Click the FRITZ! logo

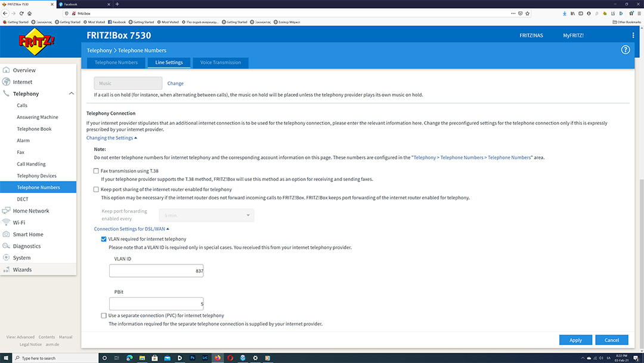36,42
